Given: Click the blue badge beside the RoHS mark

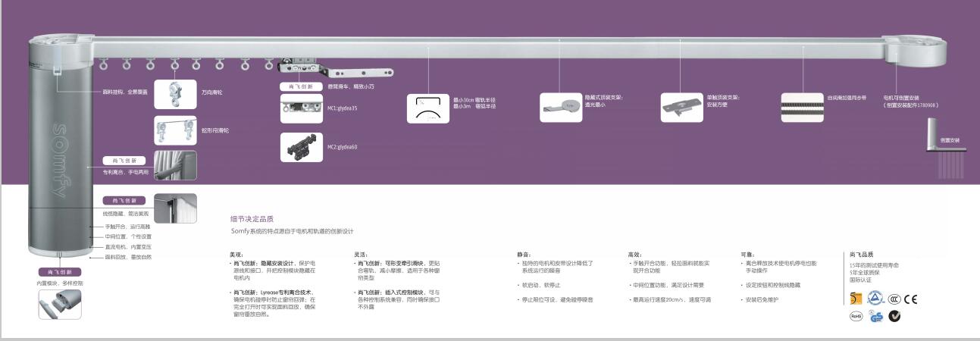Looking at the screenshot, I should 876,316.
